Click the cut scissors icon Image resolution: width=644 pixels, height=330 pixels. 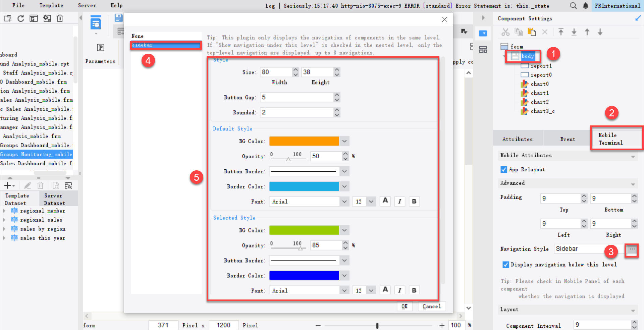pos(505,32)
